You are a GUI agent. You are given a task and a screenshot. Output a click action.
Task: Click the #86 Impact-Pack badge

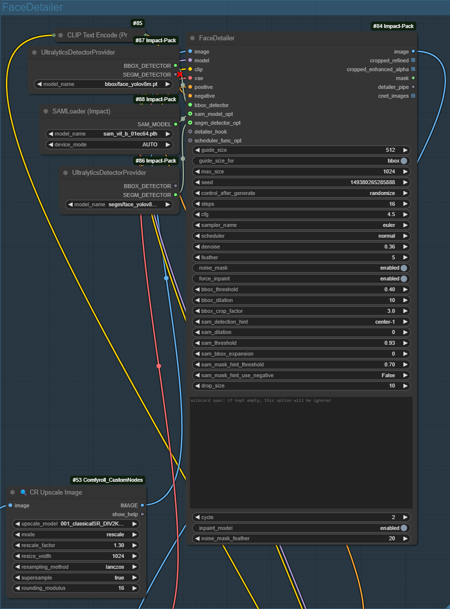click(156, 161)
